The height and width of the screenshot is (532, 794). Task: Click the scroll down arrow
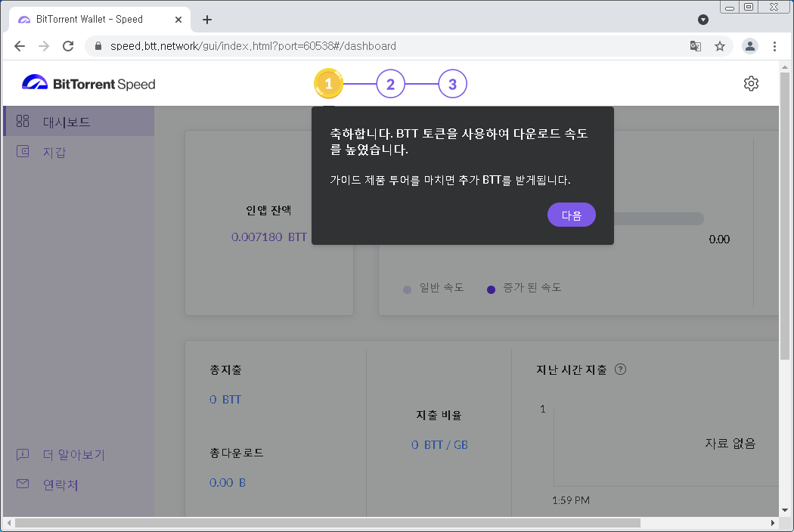point(785,510)
